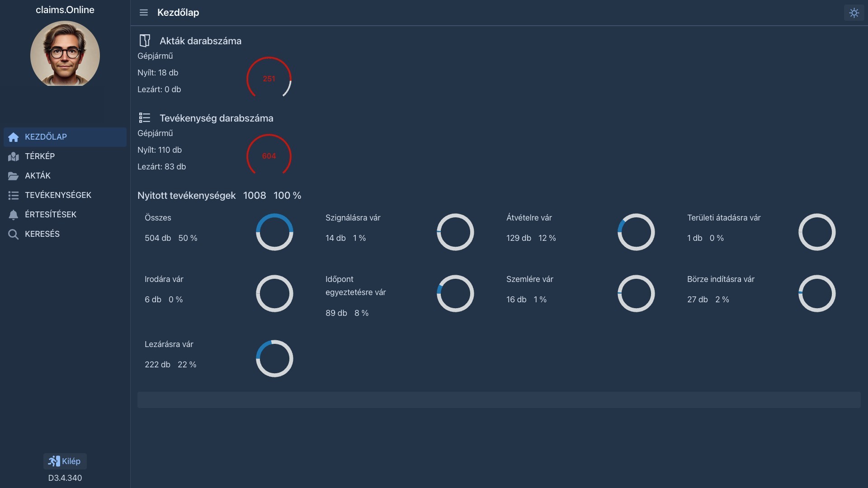The image size is (868, 488).
Task: Select the AKTÁK navigation entry
Action: point(38,176)
